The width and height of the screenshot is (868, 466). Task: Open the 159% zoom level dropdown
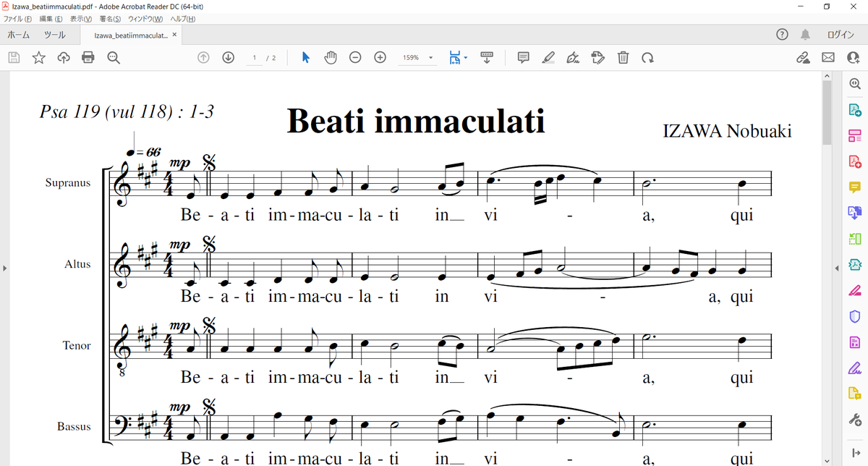point(418,58)
